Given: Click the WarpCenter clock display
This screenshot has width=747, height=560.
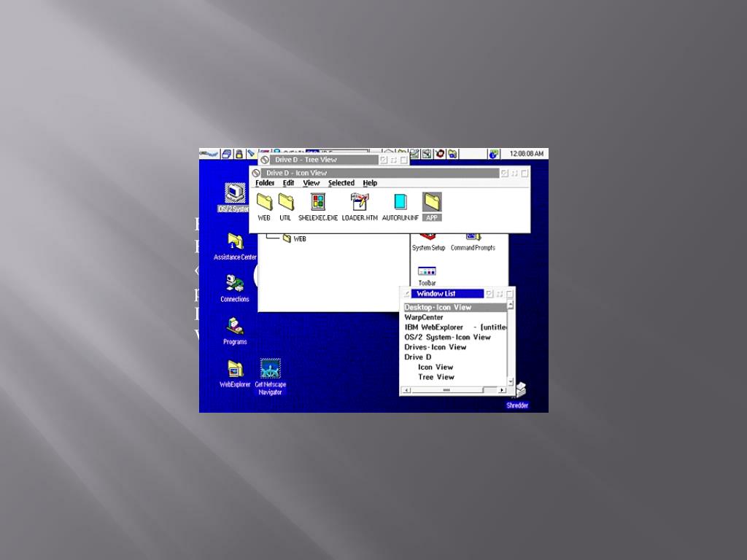Looking at the screenshot, I should pyautogui.click(x=526, y=154).
